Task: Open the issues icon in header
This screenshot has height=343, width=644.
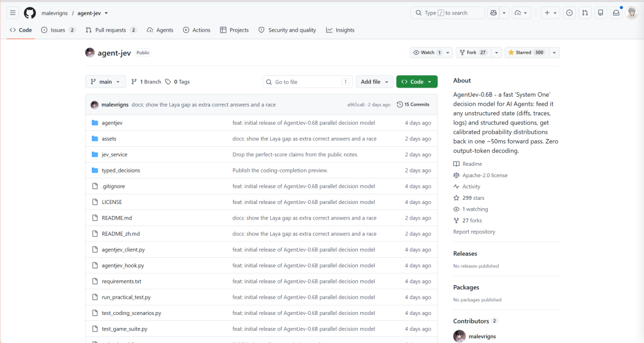Action: 569,13
